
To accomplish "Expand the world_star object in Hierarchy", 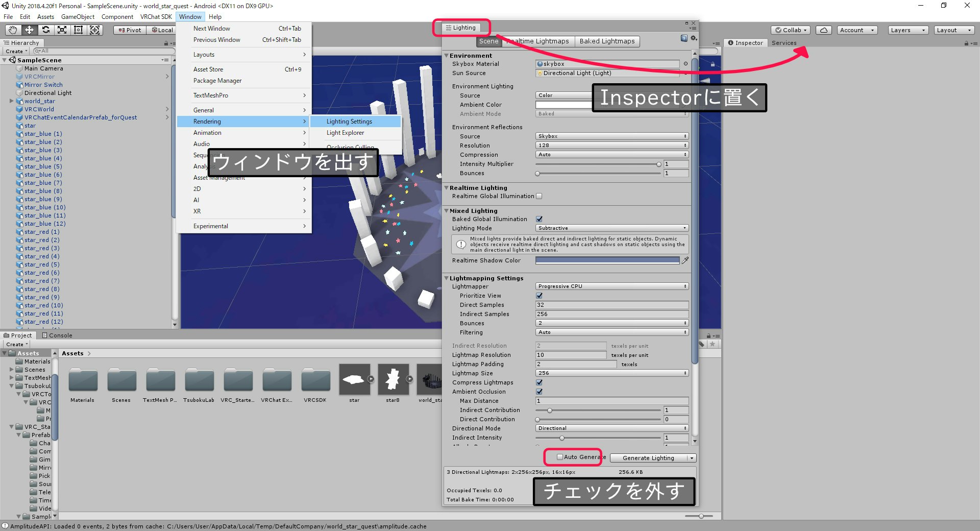I will pos(12,101).
